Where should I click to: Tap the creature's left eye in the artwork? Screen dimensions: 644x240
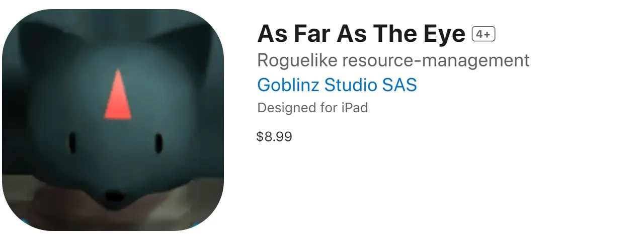72,142
